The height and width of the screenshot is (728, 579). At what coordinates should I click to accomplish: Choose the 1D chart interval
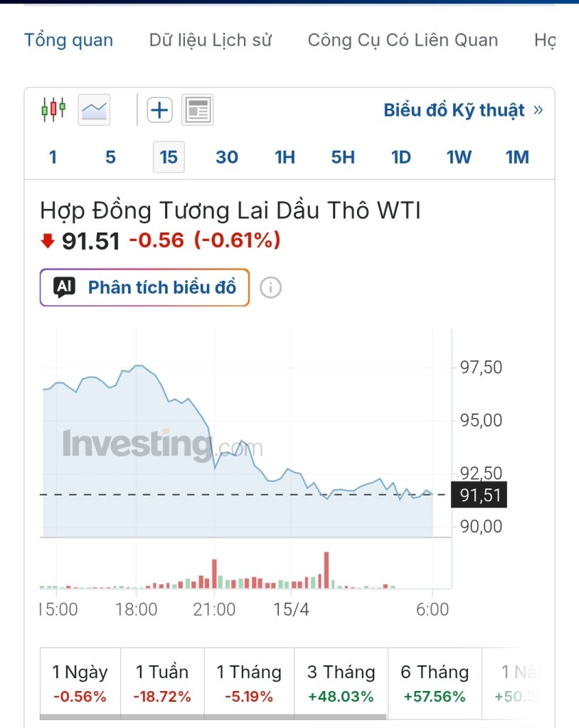point(401,157)
